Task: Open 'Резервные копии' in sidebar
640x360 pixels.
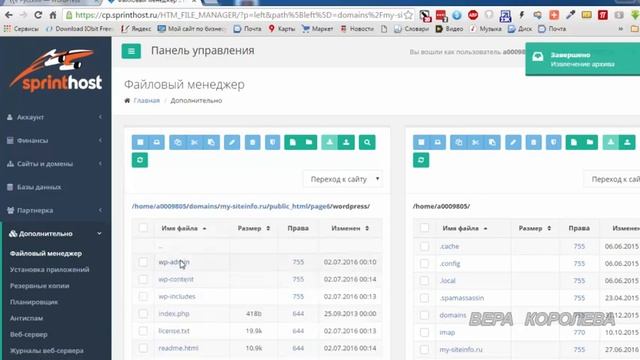Action: point(39,286)
